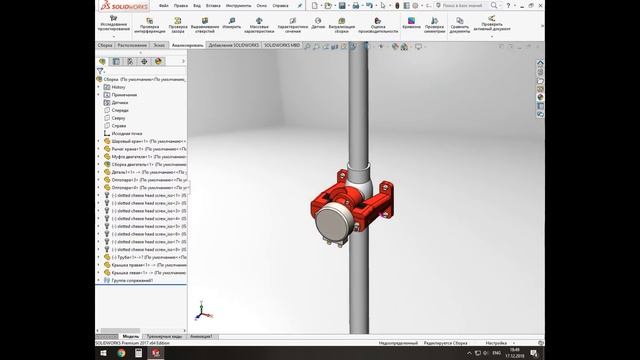Open dropdown arrow under Проверить активный документ

coord(492,36)
